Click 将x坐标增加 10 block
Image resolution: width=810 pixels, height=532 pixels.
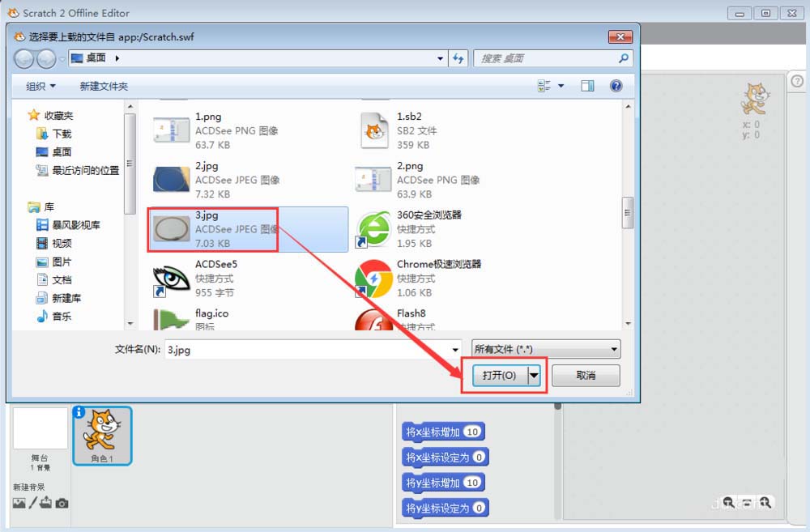(443, 432)
